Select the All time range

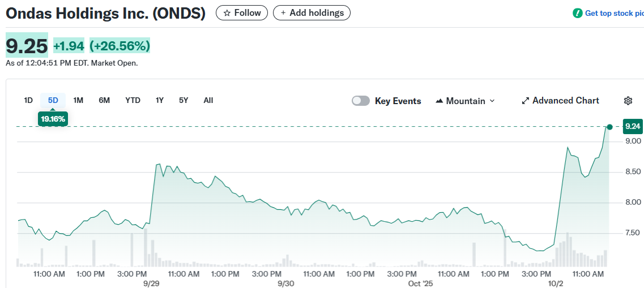tap(208, 100)
